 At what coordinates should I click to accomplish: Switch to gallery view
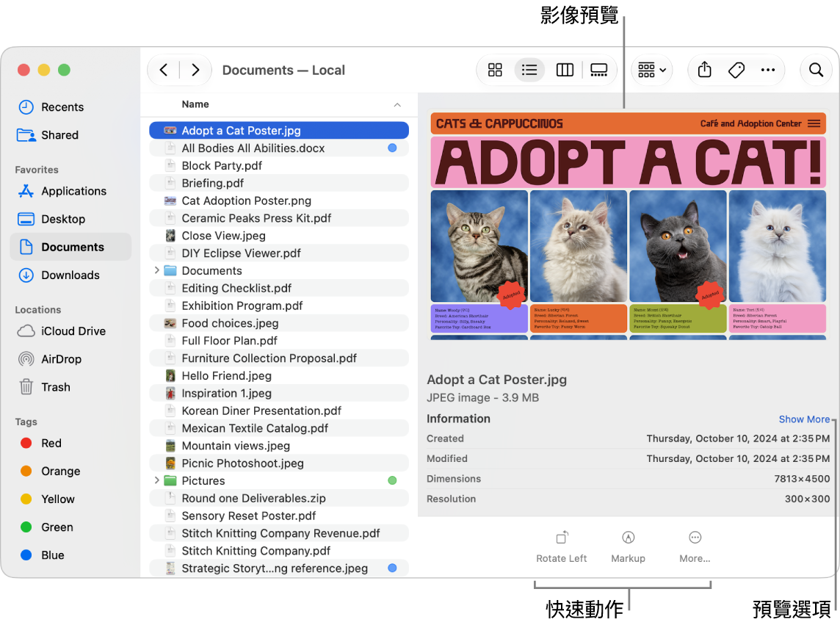pos(598,71)
